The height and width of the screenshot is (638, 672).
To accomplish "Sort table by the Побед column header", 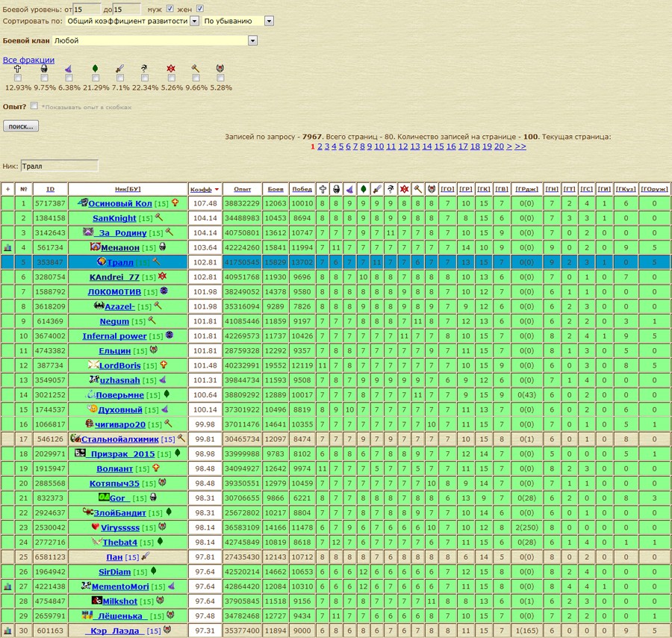I will click(x=302, y=189).
